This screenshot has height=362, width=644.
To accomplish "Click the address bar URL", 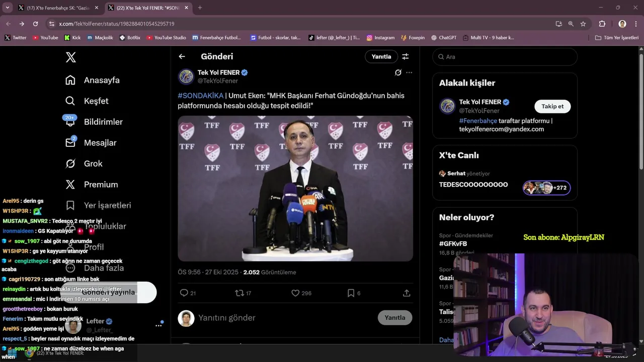I will (x=117, y=24).
